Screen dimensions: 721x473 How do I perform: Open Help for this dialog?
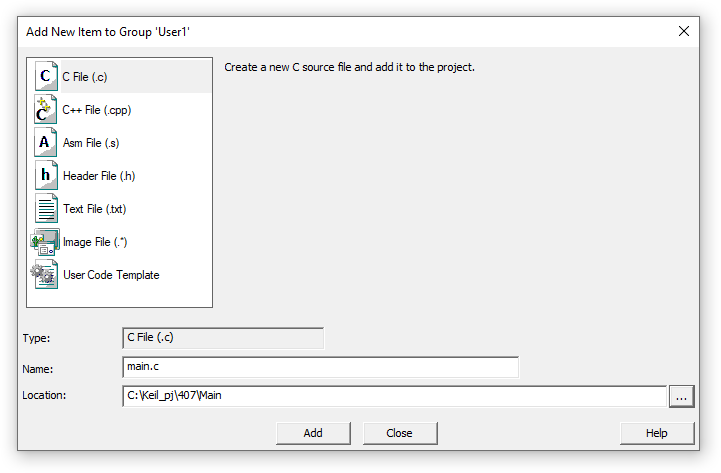(x=657, y=433)
